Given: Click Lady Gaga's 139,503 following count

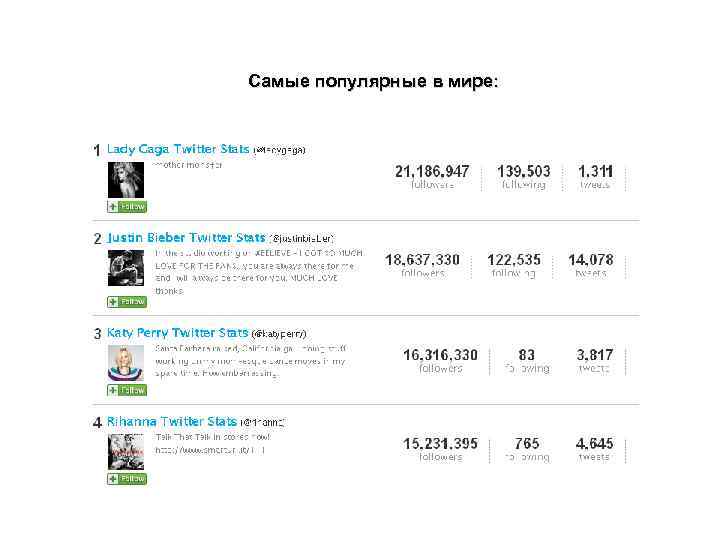Looking at the screenshot, I should 524,171.
